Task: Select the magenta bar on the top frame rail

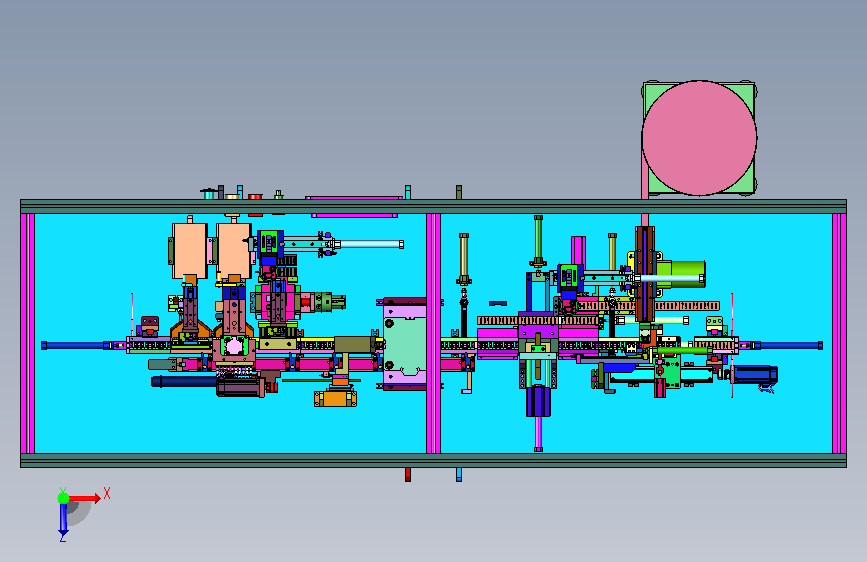Action: (354, 197)
